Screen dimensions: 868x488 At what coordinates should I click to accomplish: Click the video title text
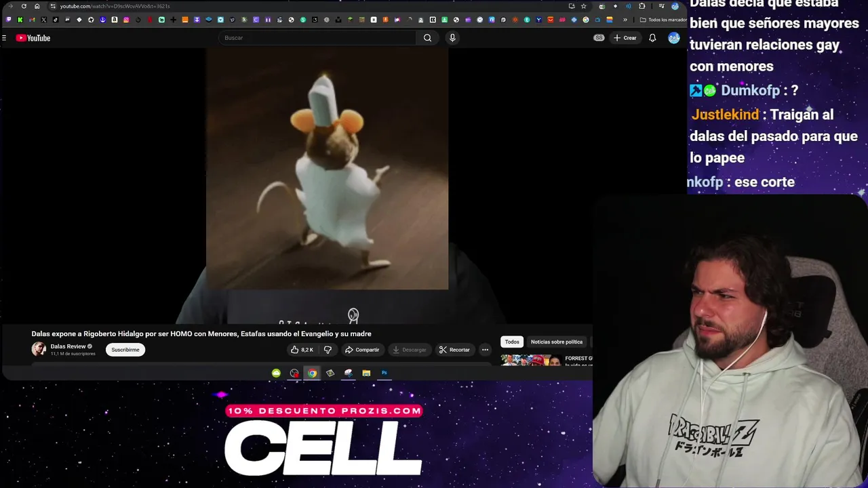point(201,333)
